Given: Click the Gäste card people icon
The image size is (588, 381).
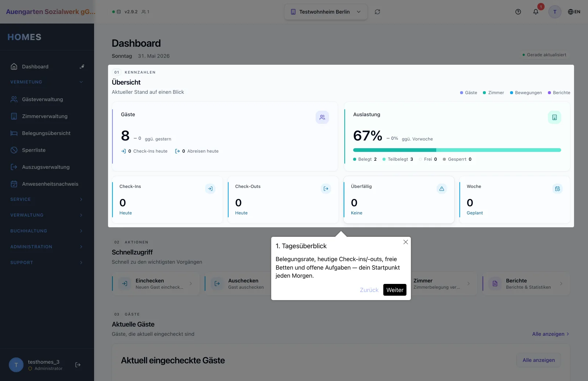Looking at the screenshot, I should 322,117.
